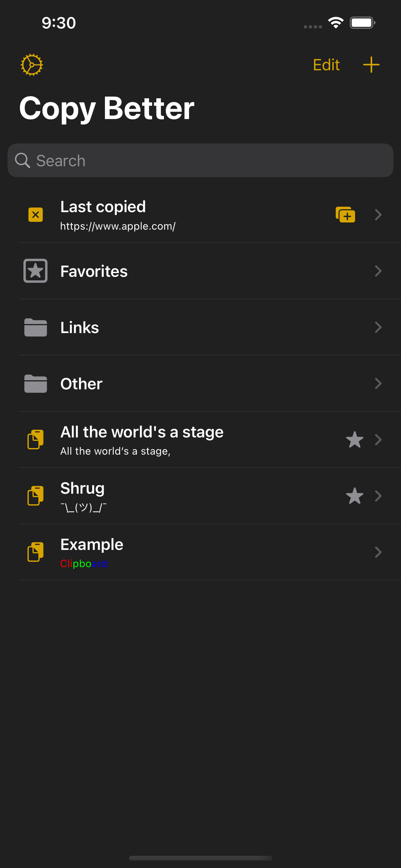Viewport: 401px width, 868px height.
Task: Tap the Links folder icon
Action: point(35,327)
